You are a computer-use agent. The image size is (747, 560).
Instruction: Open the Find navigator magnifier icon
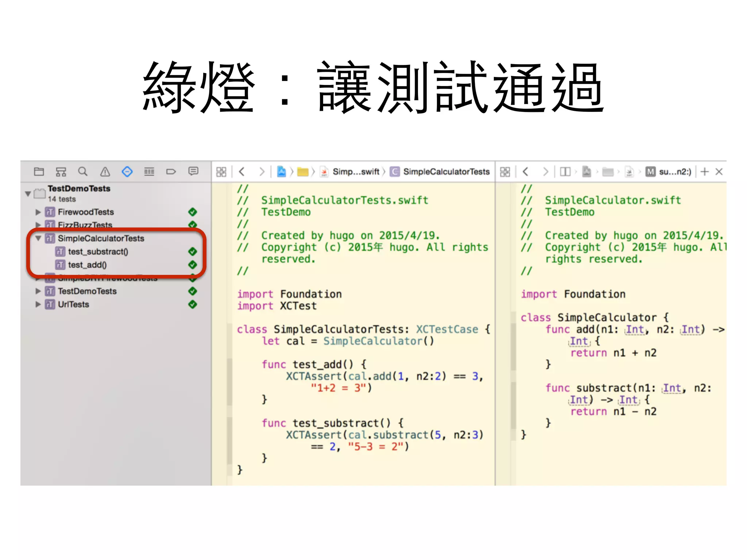click(x=83, y=171)
